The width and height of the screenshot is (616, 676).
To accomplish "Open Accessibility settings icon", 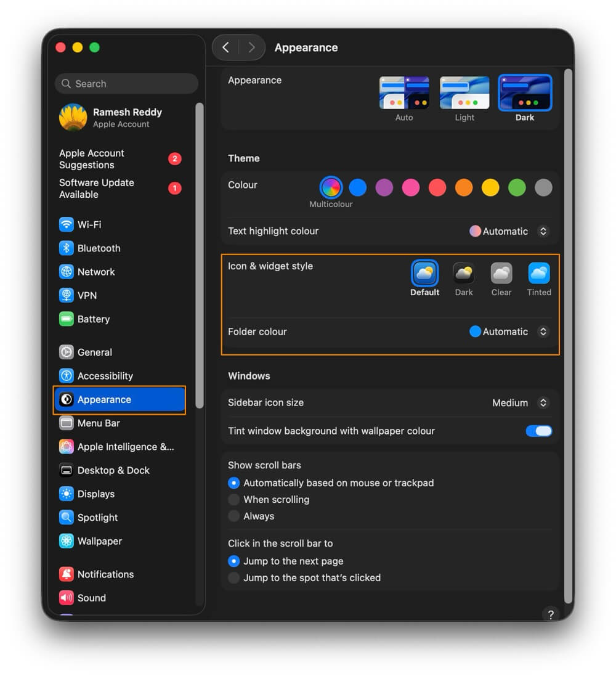I will (x=67, y=376).
